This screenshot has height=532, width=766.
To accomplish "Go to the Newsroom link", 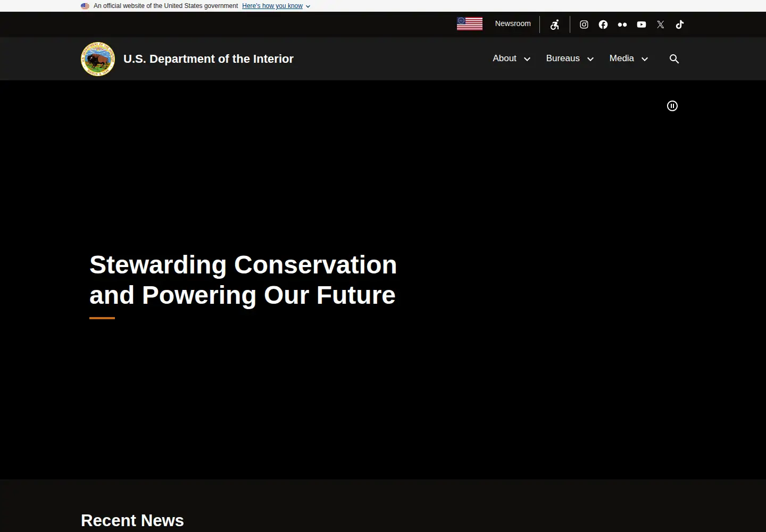I will tap(513, 23).
